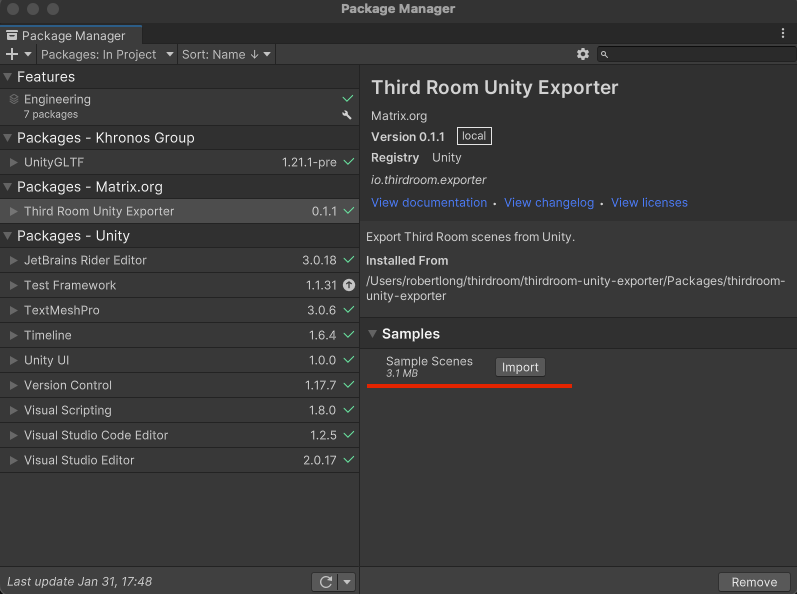Click the Engineering feature layers icon

14,99
